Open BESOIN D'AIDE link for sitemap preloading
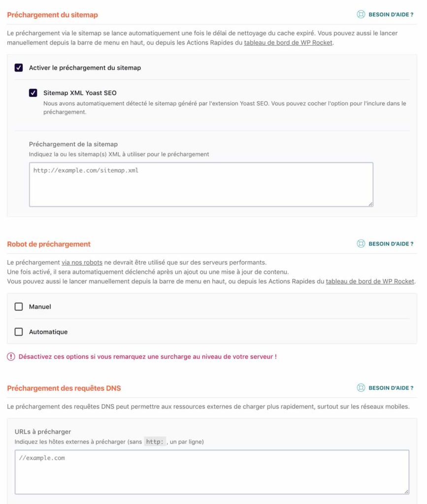 pyautogui.click(x=391, y=15)
